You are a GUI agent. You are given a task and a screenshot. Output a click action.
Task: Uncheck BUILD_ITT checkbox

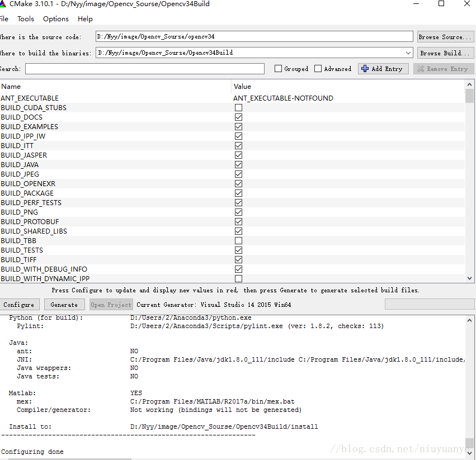point(239,146)
